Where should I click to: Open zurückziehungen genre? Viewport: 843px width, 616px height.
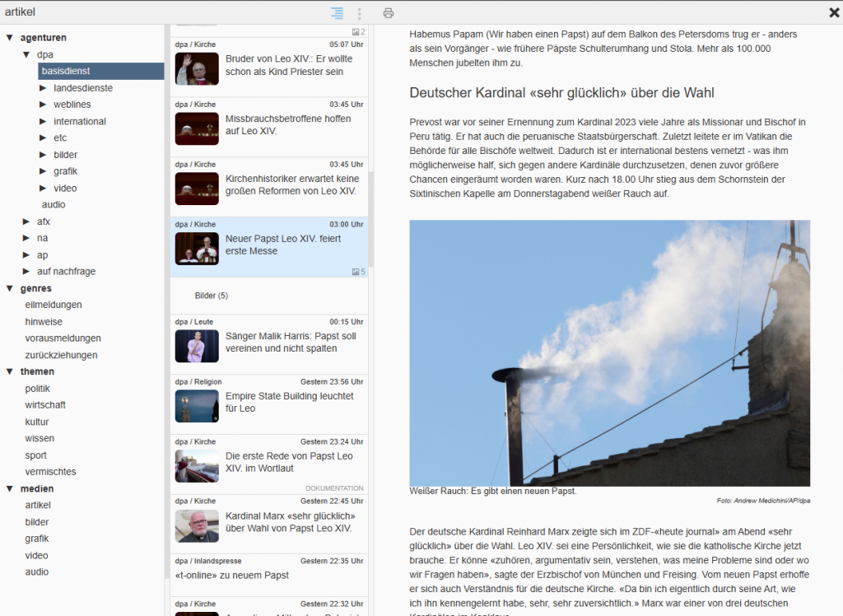(x=61, y=355)
